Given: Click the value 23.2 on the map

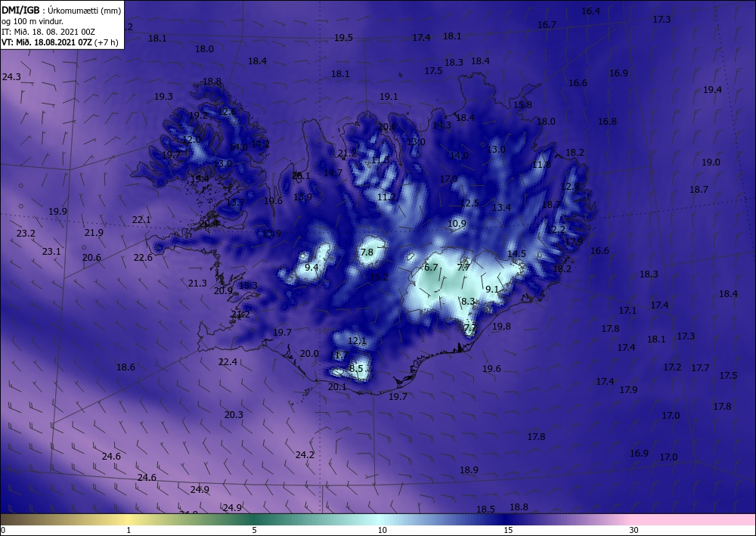Looking at the screenshot, I should tap(26, 234).
